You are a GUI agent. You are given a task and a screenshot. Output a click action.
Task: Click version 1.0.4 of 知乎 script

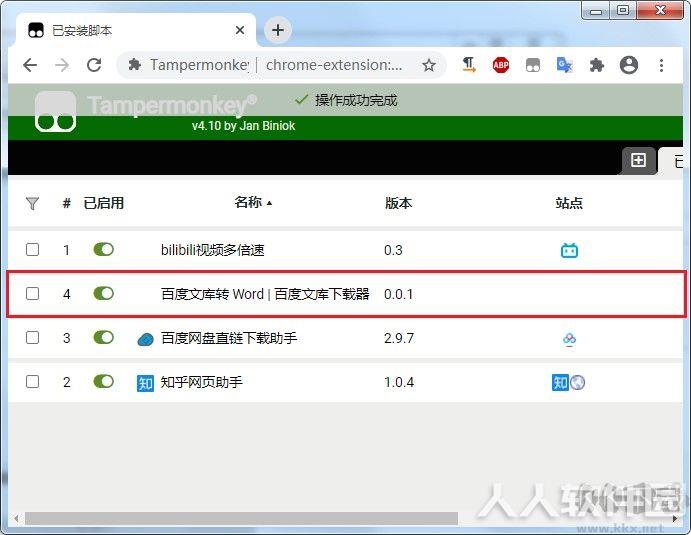pyautogui.click(x=399, y=383)
